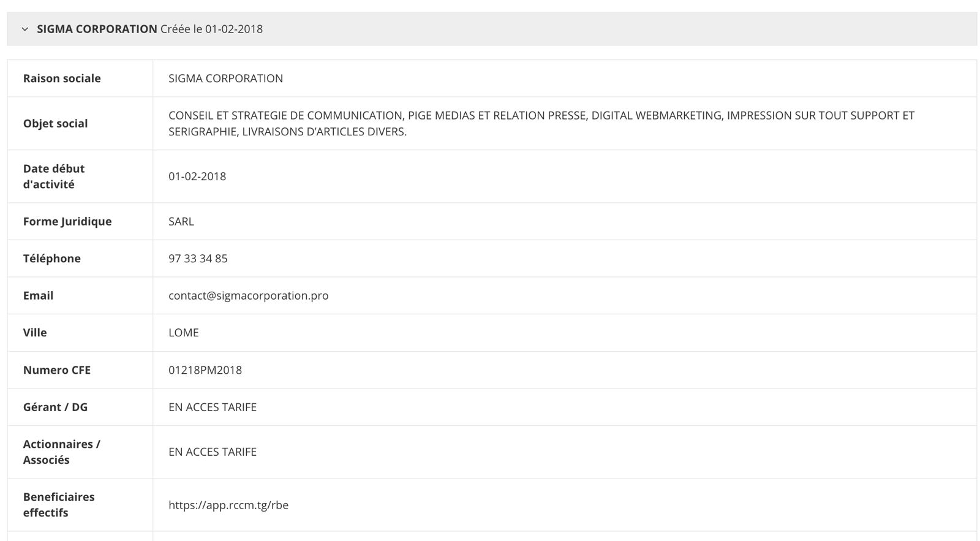The width and height of the screenshot is (980, 541).
Task: Click the Email row label
Action: point(38,295)
